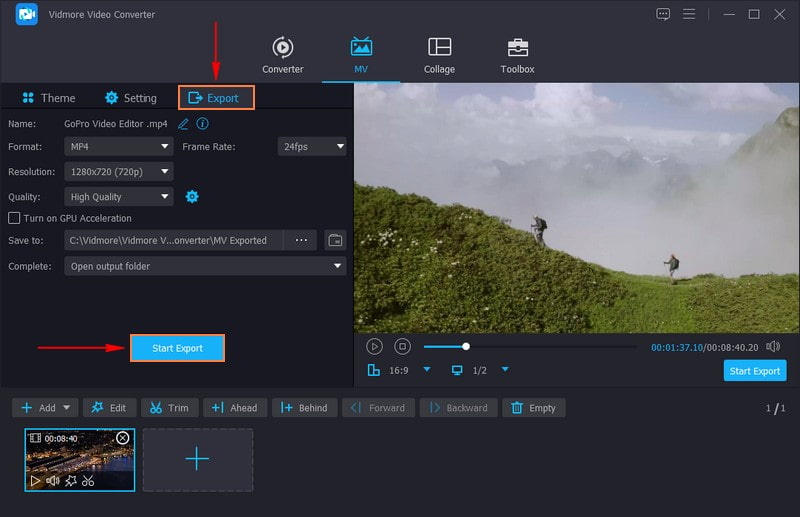Click the monitor screen icon beside 1/2
Image resolution: width=800 pixels, height=517 pixels.
pyautogui.click(x=457, y=370)
